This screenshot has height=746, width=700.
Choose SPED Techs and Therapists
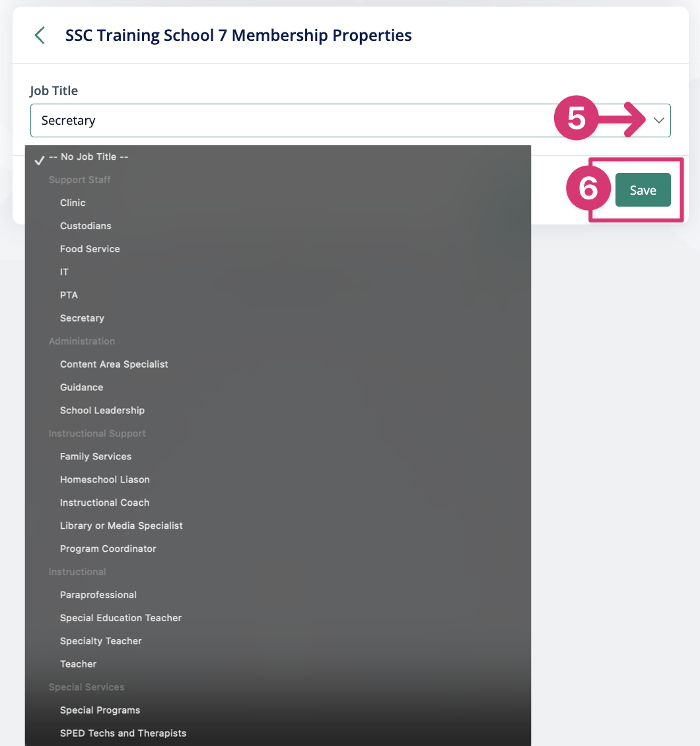pyautogui.click(x=123, y=733)
